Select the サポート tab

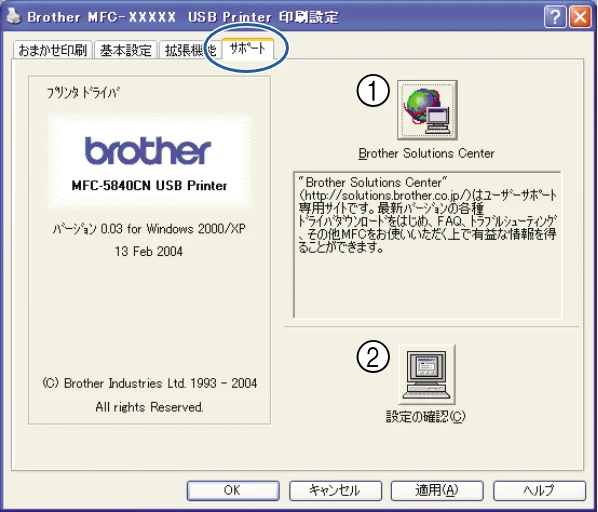pos(248,48)
